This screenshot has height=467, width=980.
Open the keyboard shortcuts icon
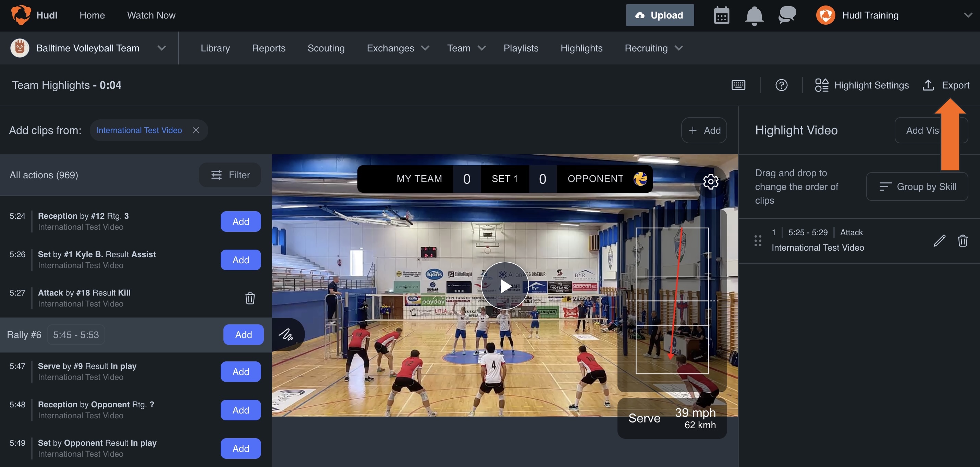coord(738,85)
